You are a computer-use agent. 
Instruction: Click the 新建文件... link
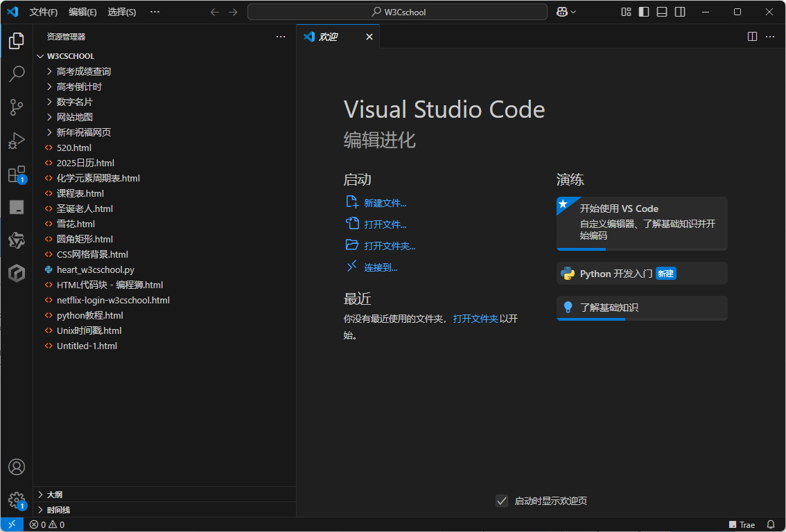[x=385, y=203]
